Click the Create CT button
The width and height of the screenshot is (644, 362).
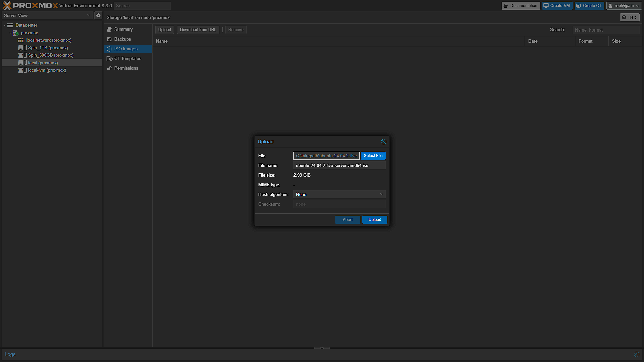[x=589, y=6]
